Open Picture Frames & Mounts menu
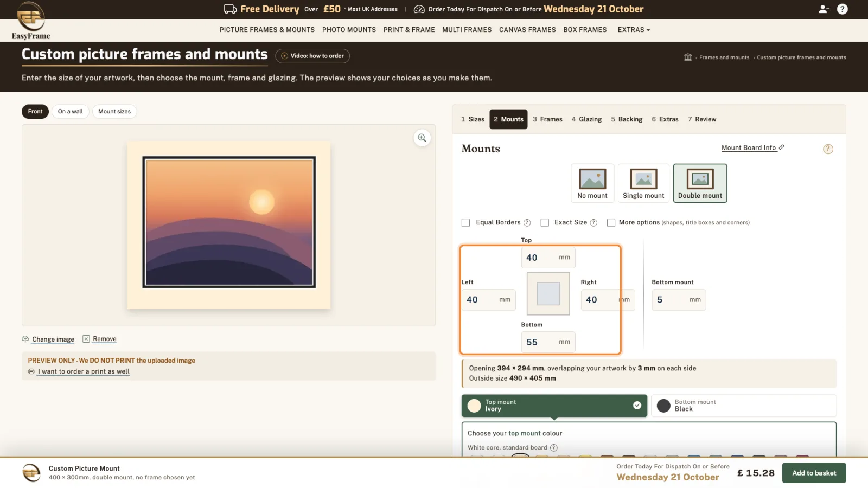The height and width of the screenshot is (488, 868). [267, 30]
